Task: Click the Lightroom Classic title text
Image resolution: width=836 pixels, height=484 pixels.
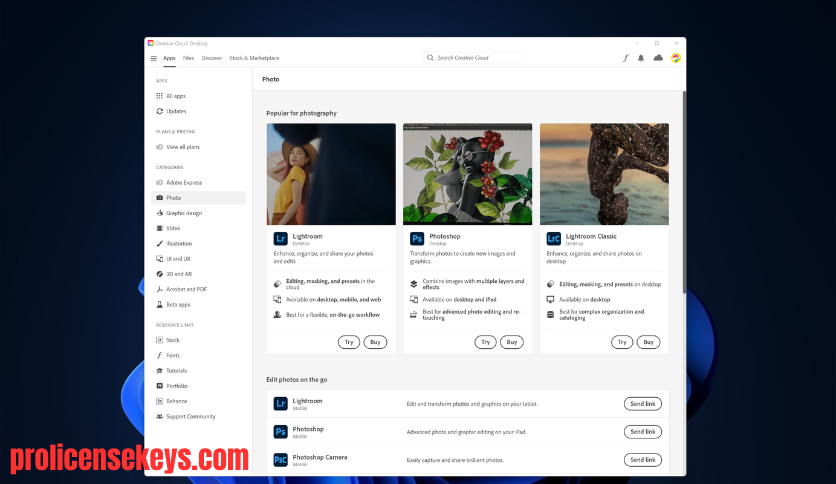Action: pyautogui.click(x=591, y=236)
